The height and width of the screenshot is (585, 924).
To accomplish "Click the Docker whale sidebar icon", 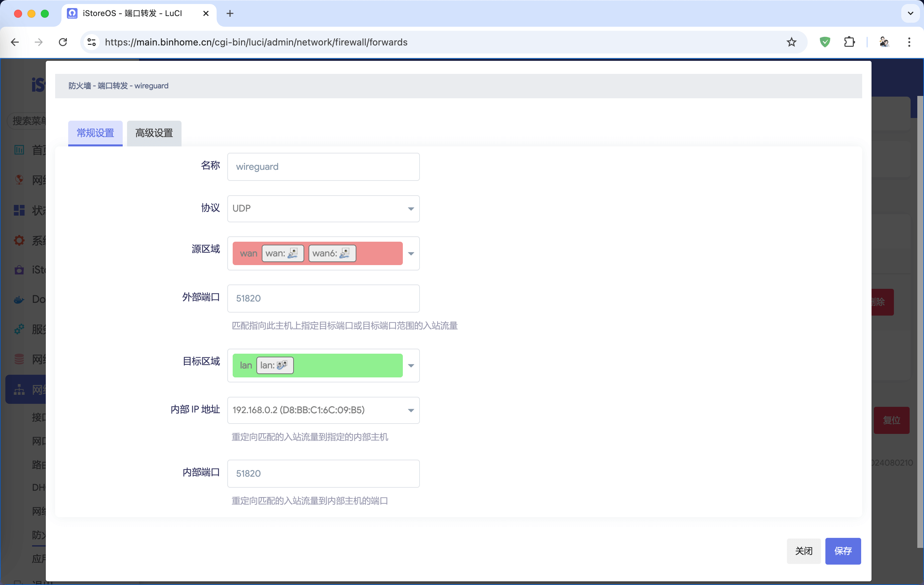I will [19, 299].
